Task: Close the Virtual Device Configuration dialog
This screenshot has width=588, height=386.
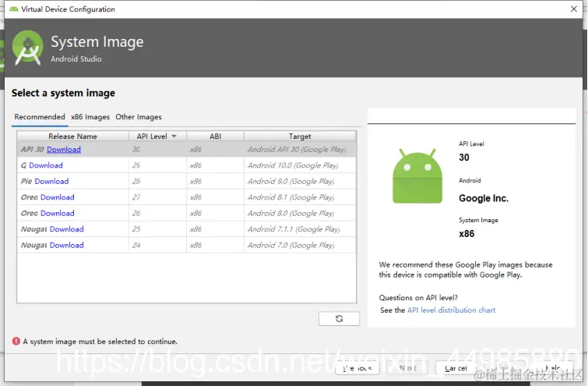Action: coord(574,9)
